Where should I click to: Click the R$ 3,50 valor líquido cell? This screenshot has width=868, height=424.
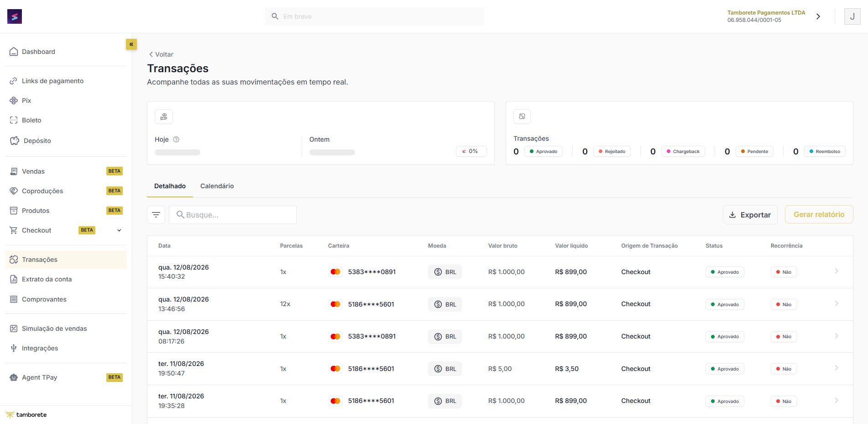[x=567, y=369]
